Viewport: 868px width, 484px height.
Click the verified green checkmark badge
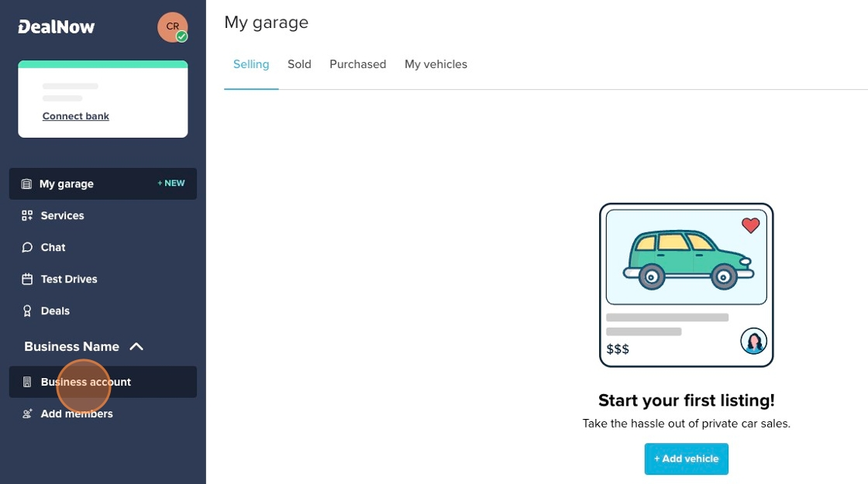point(181,36)
